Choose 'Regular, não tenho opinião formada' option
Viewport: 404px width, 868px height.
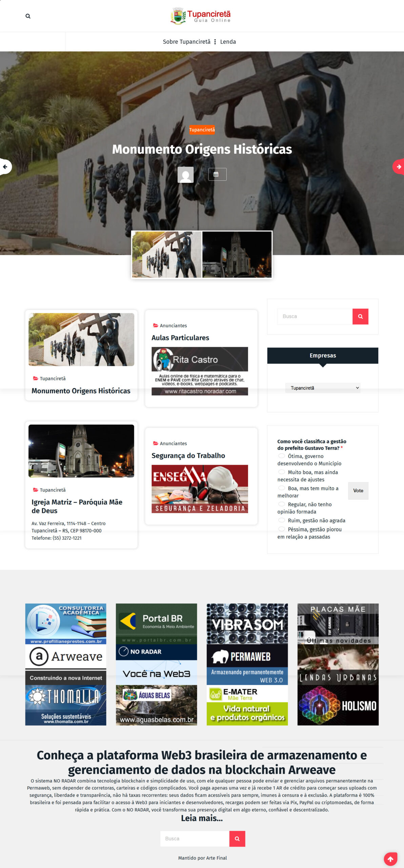click(x=281, y=504)
